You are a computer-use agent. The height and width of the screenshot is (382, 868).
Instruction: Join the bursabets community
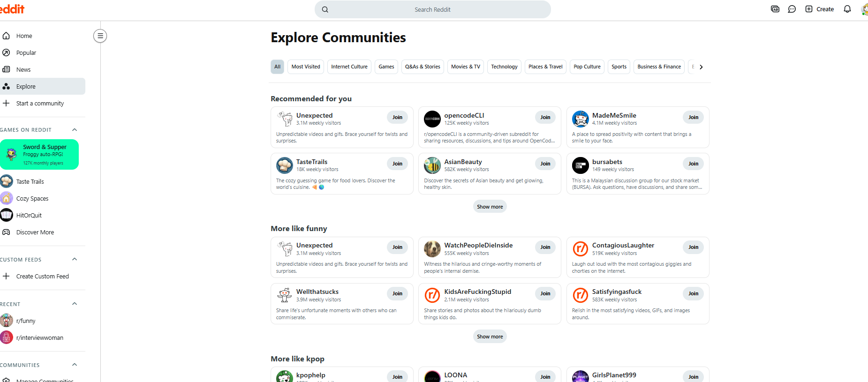click(x=694, y=164)
